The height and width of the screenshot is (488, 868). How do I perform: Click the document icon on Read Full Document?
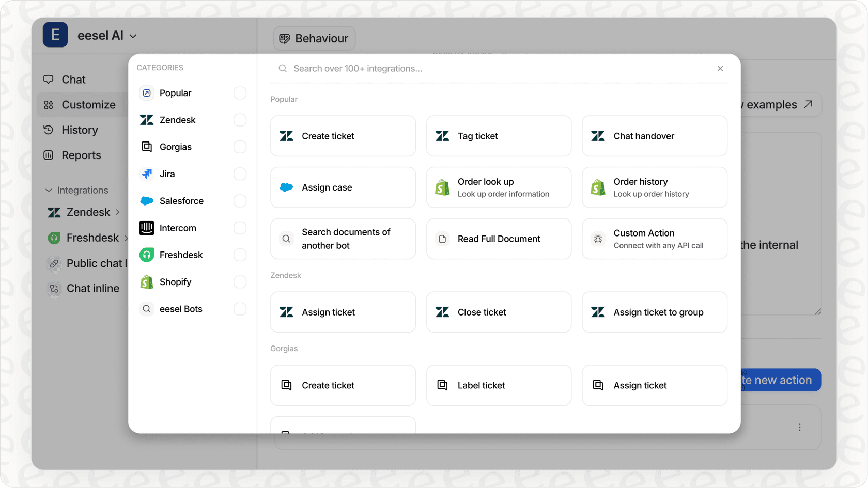click(x=442, y=239)
